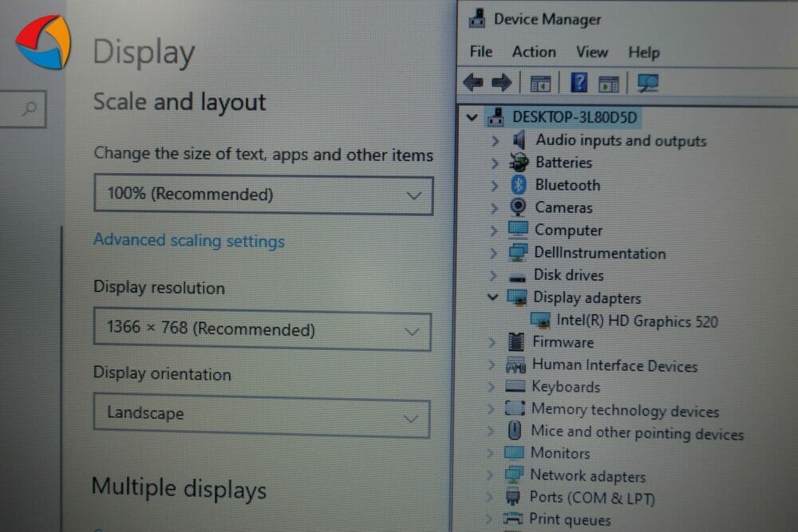
Task: Open the Help menu in Device Manager
Action: [x=644, y=53]
